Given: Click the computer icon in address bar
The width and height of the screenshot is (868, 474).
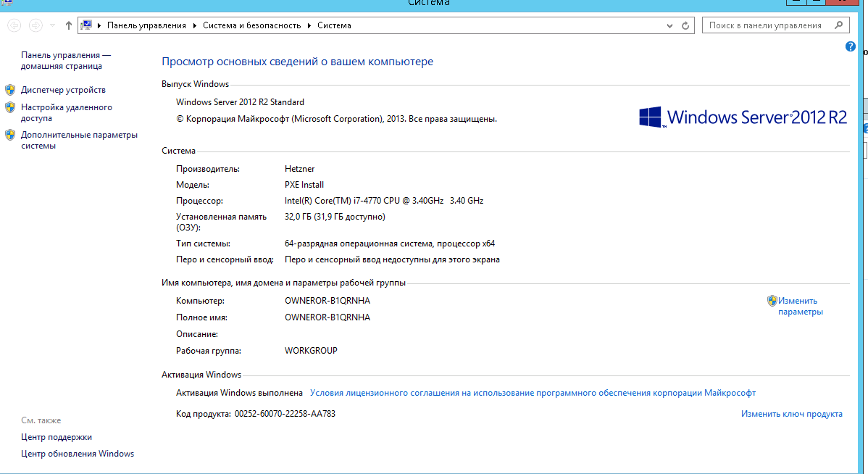Looking at the screenshot, I should point(86,25).
